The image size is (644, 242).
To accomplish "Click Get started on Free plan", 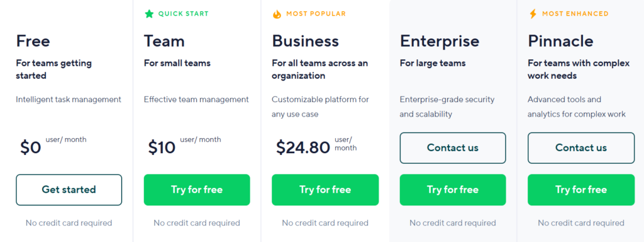I will [x=69, y=190].
